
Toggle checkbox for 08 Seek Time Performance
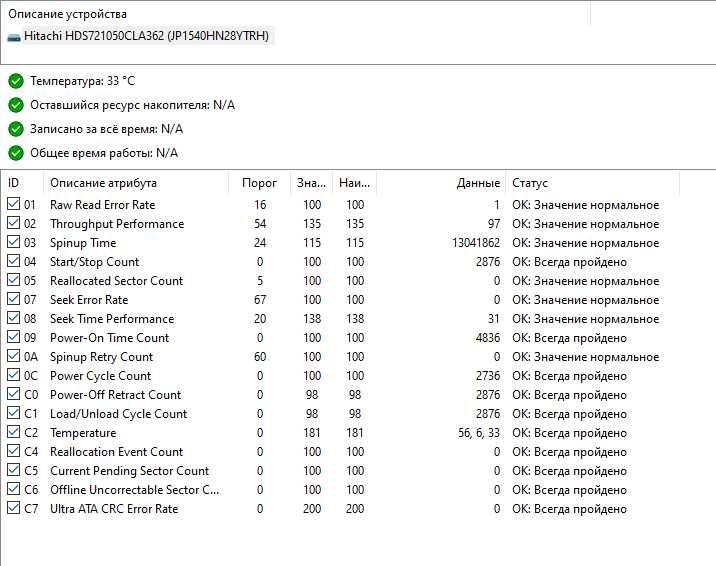(13, 318)
